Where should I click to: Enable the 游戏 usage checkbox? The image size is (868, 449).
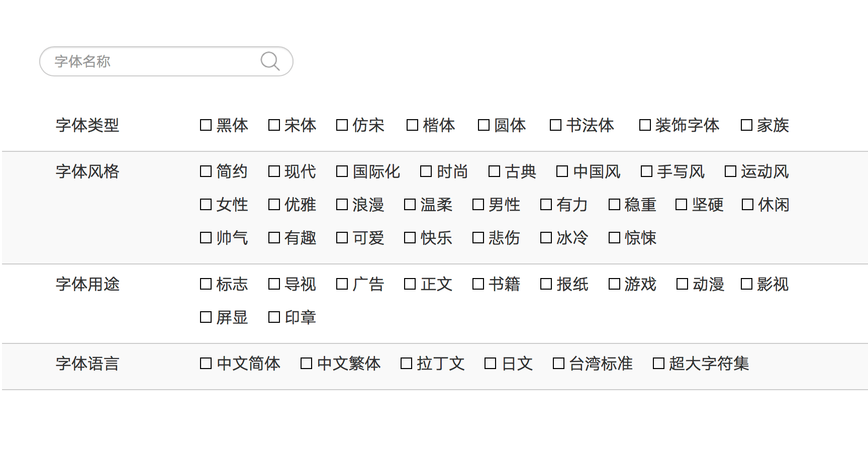[614, 284]
